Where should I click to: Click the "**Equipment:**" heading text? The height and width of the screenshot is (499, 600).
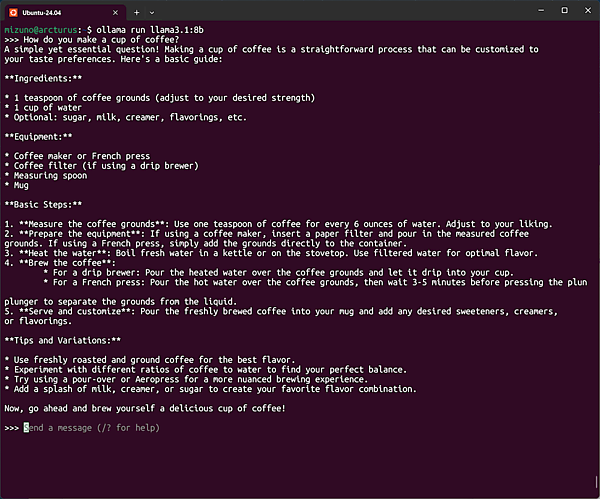point(39,137)
